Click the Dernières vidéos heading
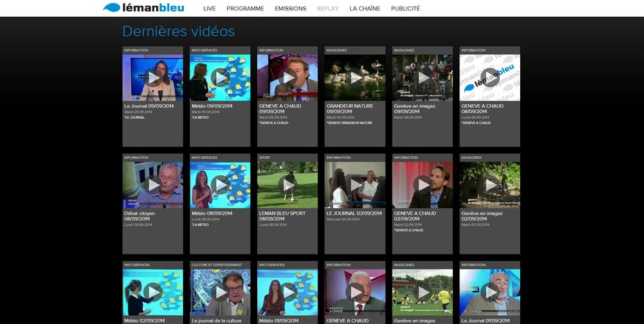Viewport: 644px width, 324px height. [x=179, y=32]
